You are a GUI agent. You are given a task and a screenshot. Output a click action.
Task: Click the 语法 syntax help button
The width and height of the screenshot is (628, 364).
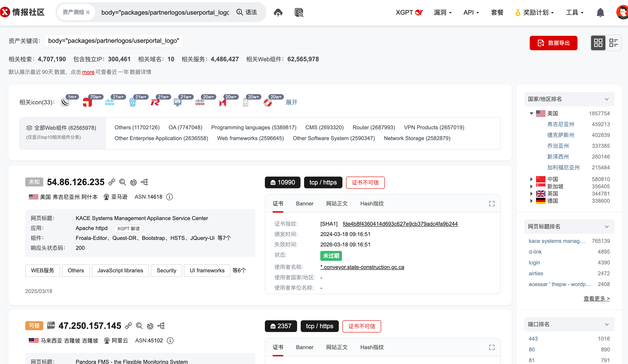click(247, 12)
